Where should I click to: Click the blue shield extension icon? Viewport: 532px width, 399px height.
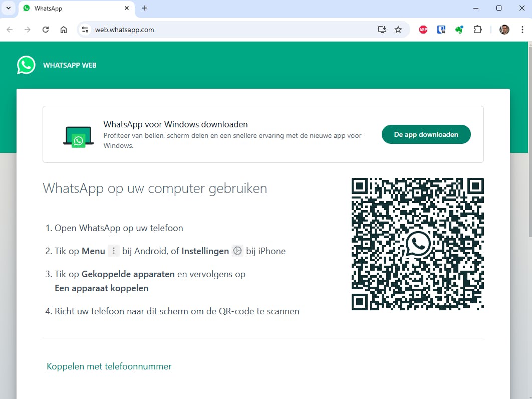tap(441, 30)
